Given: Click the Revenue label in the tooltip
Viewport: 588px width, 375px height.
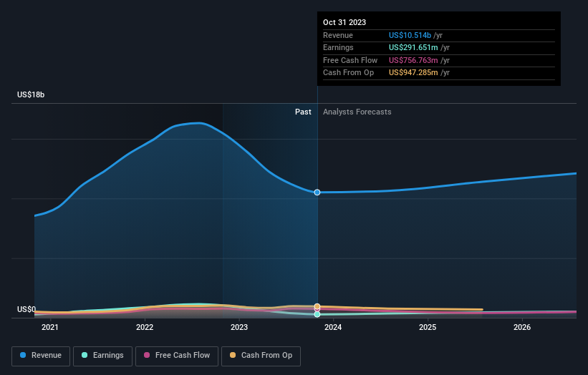Looking at the screenshot, I should (338, 35).
